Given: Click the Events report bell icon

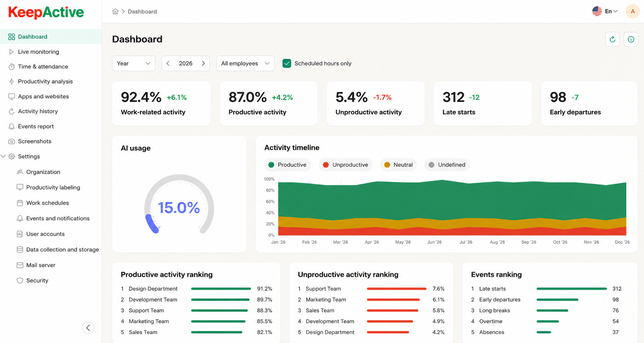Looking at the screenshot, I should [12, 126].
